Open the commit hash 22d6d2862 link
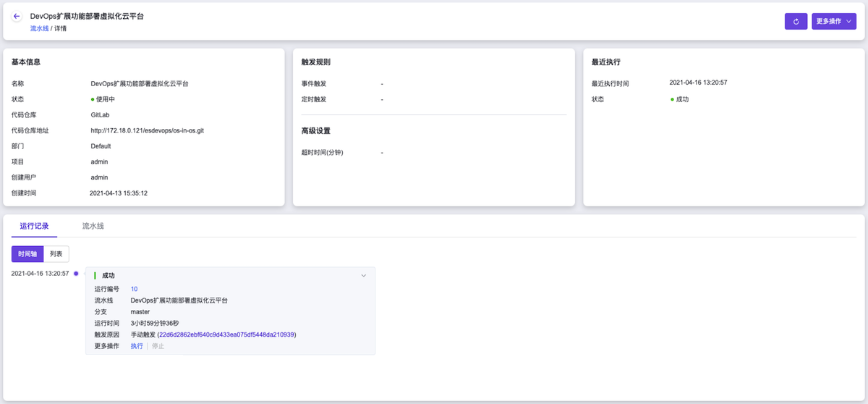868x404 pixels. [226, 334]
